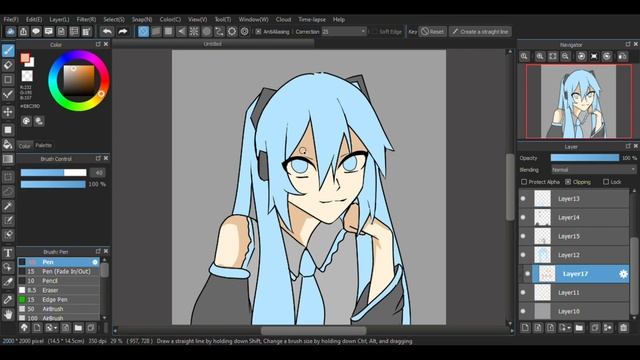Duplicate layer icon in Layer panel
The width and height of the screenshot is (640, 360).
595,327
